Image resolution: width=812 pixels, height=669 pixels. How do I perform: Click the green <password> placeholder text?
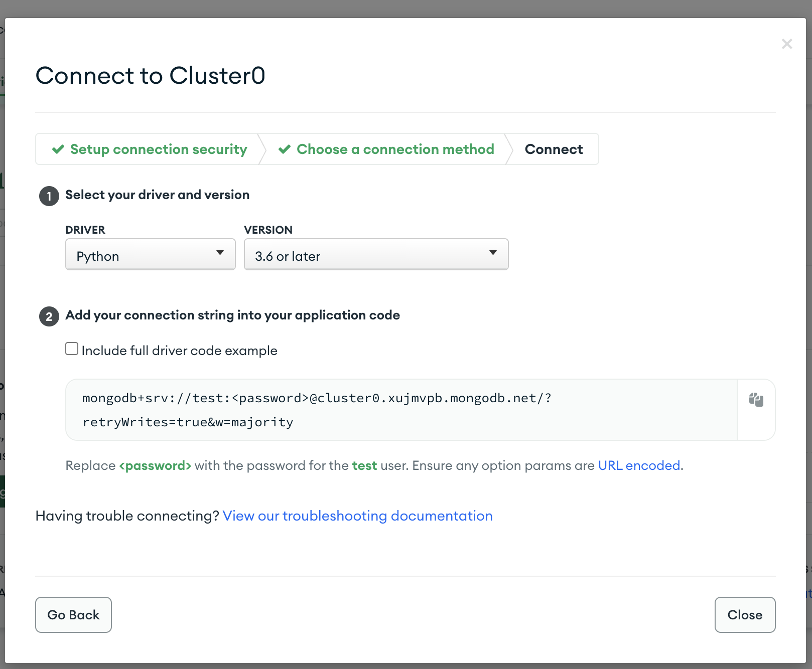point(155,466)
